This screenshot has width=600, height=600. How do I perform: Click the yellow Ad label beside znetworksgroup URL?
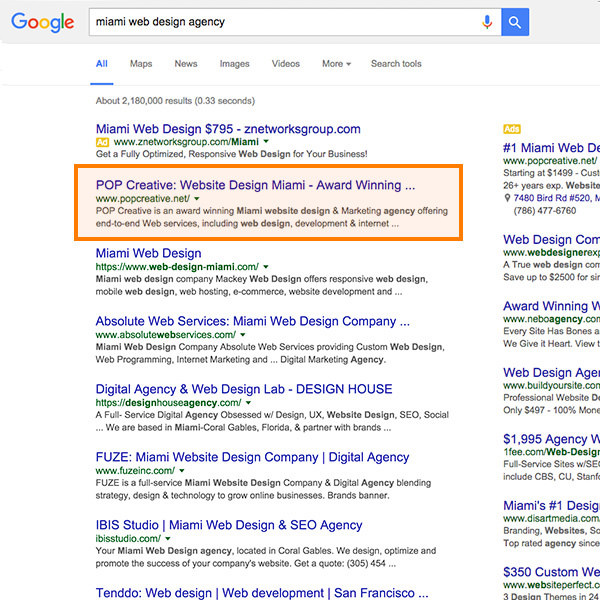102,142
